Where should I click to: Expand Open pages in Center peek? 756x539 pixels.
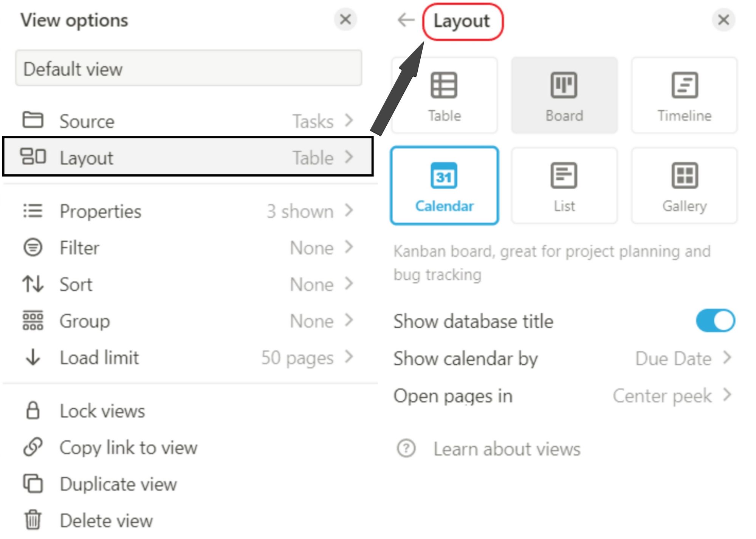pos(563,396)
